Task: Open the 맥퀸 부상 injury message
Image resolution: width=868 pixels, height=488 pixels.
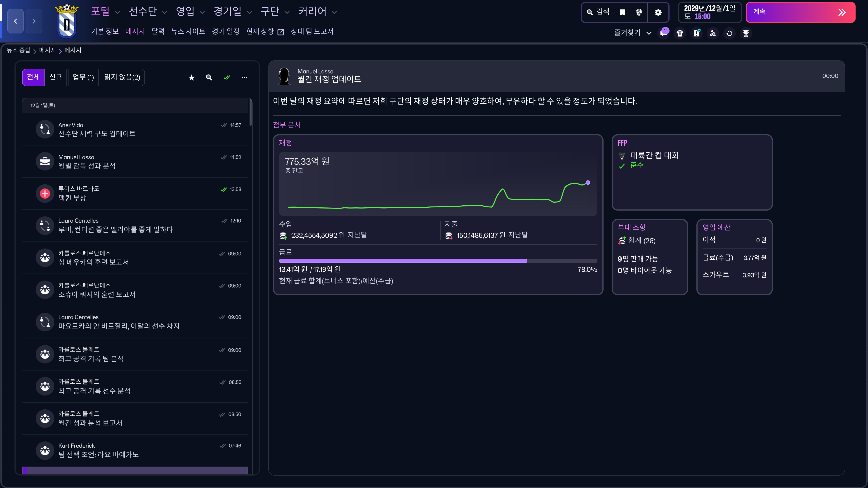Action: (135, 194)
